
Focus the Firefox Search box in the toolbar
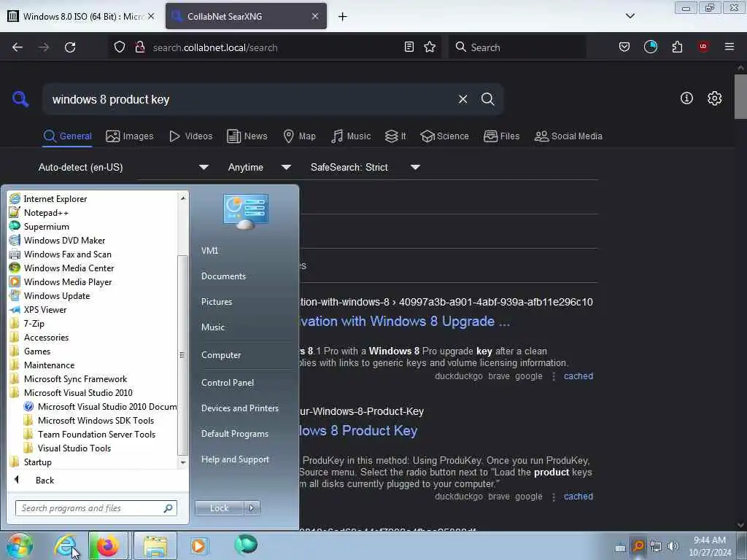click(517, 47)
